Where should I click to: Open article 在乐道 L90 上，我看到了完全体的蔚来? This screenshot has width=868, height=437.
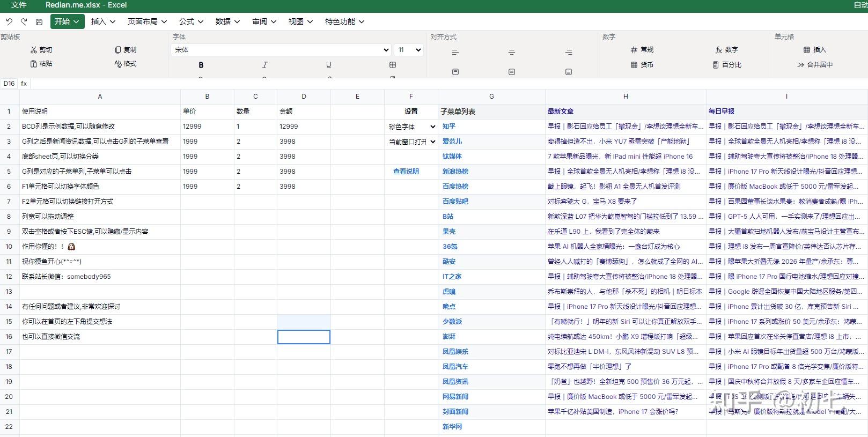point(604,232)
